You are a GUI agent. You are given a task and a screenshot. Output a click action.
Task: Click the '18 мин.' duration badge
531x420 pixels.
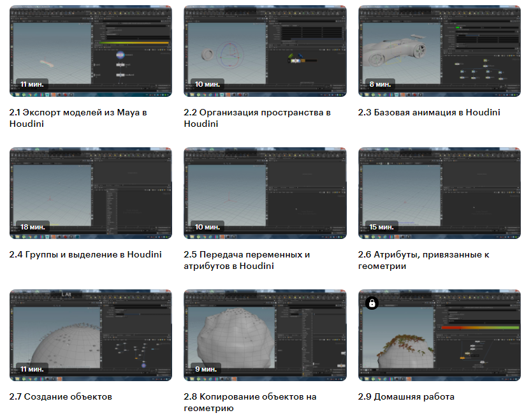32,226
